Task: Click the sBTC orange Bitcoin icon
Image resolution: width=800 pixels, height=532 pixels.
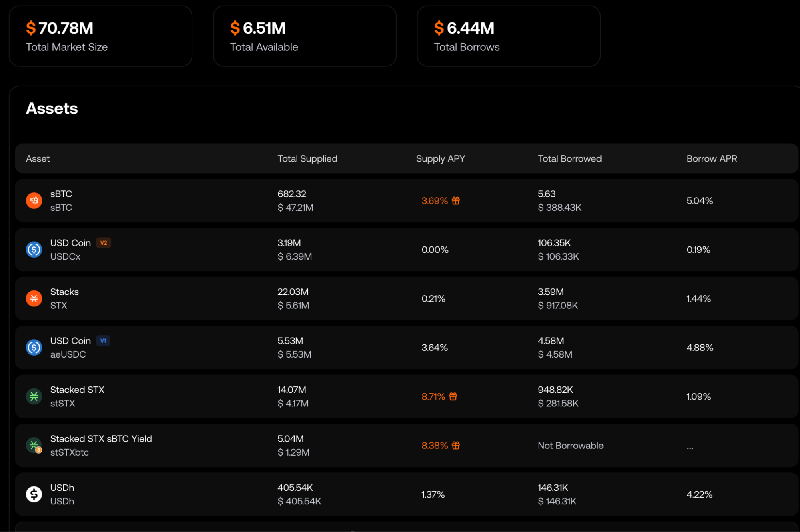Action: pyautogui.click(x=34, y=201)
